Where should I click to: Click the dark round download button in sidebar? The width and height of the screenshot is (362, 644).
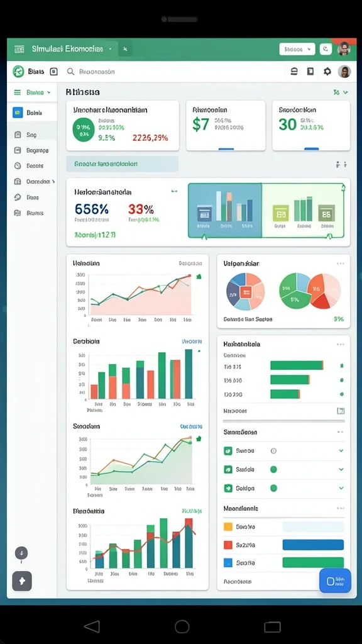pos(21,553)
